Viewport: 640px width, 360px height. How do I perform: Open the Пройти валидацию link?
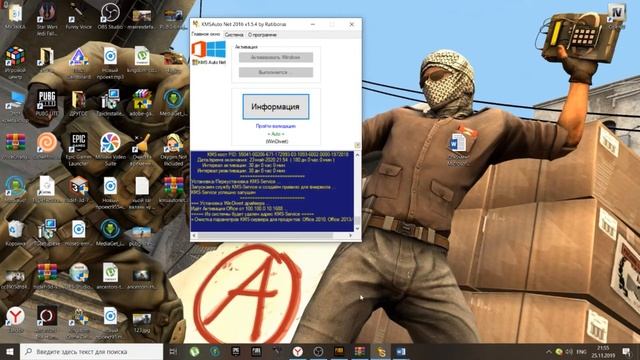[276, 126]
